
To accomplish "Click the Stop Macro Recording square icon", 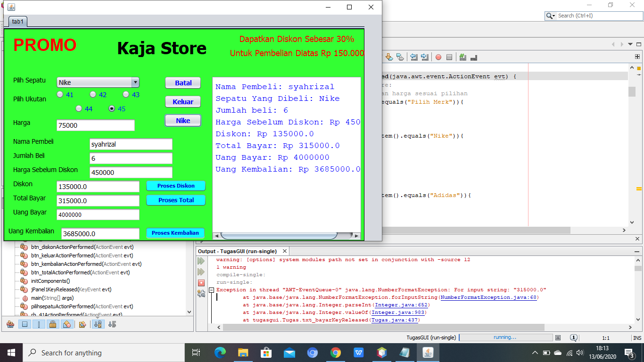I will [449, 57].
